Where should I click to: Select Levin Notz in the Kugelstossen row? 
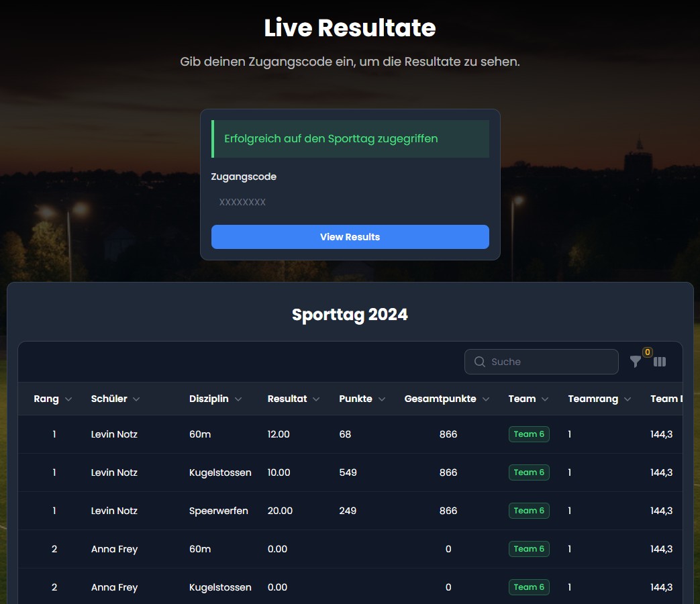coord(114,472)
